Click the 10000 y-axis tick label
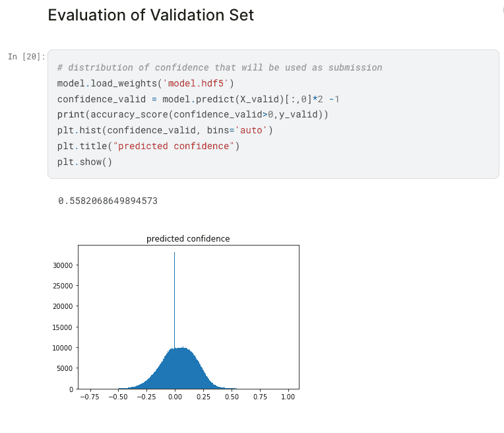This screenshot has width=504, height=433. click(x=63, y=348)
